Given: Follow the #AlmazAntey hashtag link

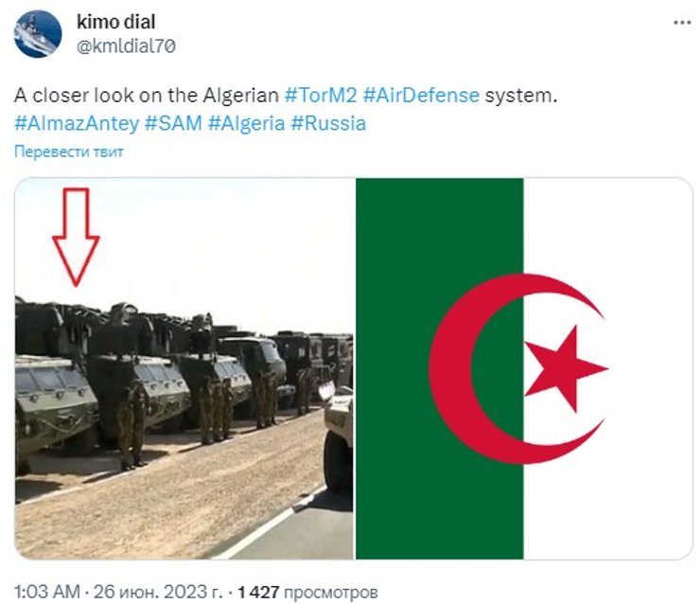Looking at the screenshot, I should click(77, 123).
